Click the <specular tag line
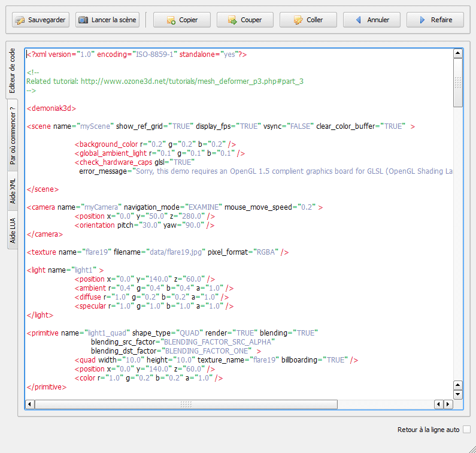Screen dimensions: 476x453 154,306
